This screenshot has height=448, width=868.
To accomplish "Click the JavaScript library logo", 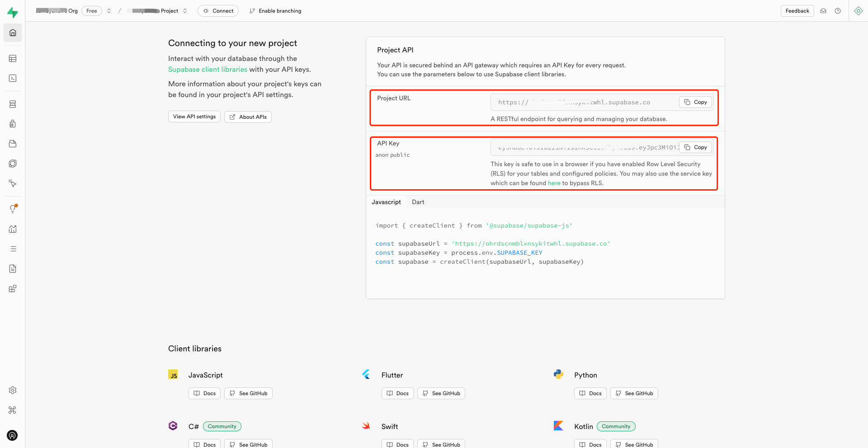I will coord(173,374).
